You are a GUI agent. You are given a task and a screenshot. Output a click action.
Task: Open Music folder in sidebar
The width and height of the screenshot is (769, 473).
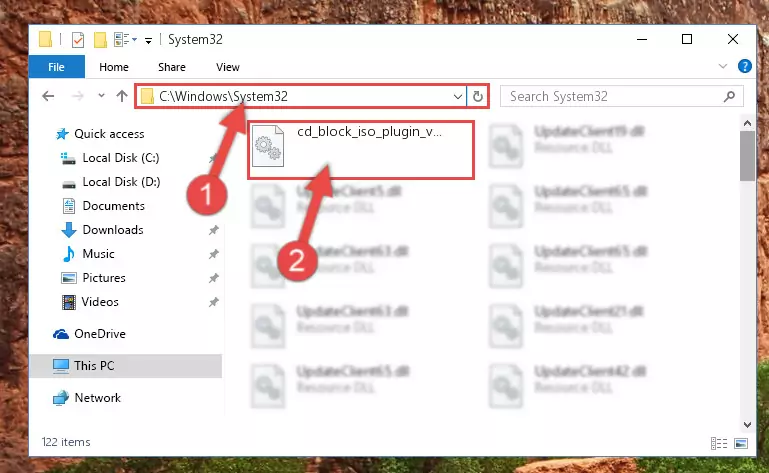pyautogui.click(x=98, y=254)
